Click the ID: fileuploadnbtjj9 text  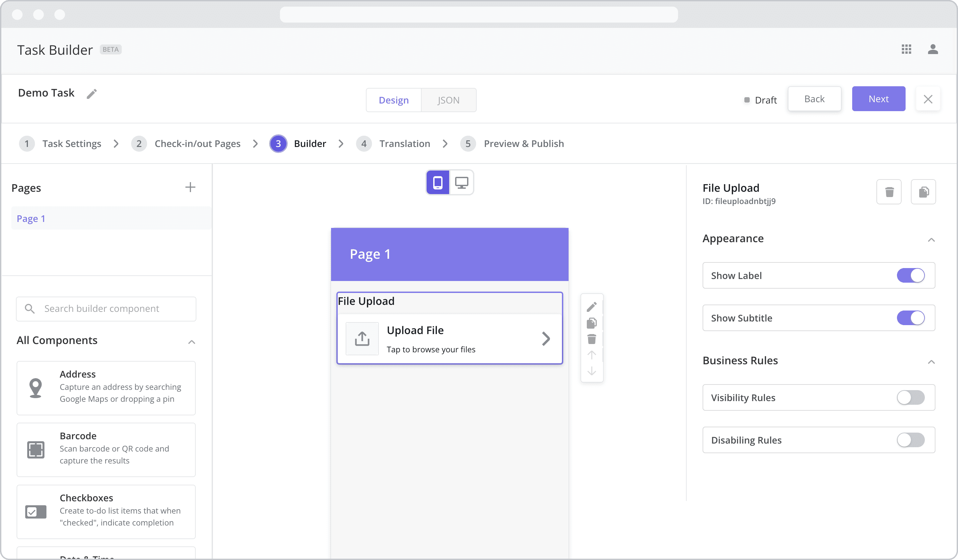(739, 201)
